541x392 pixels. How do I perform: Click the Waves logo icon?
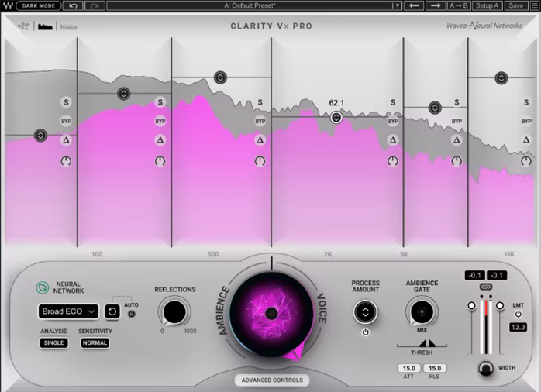tap(7, 5)
